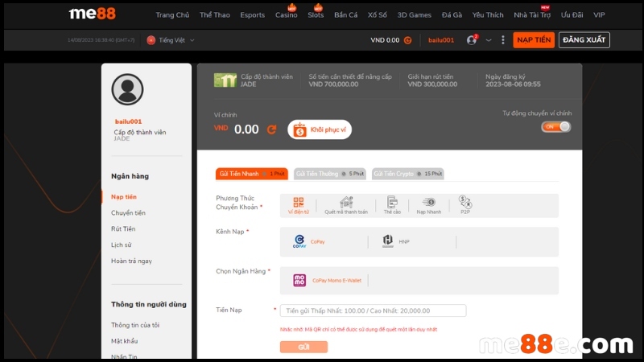Click the ĐĂNG XUẤT logout button

point(584,40)
